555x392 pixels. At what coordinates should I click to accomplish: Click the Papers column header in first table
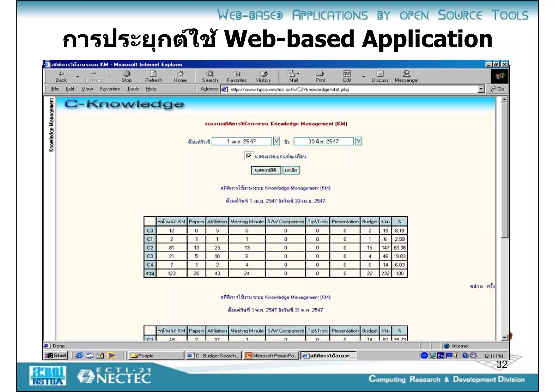click(x=196, y=221)
